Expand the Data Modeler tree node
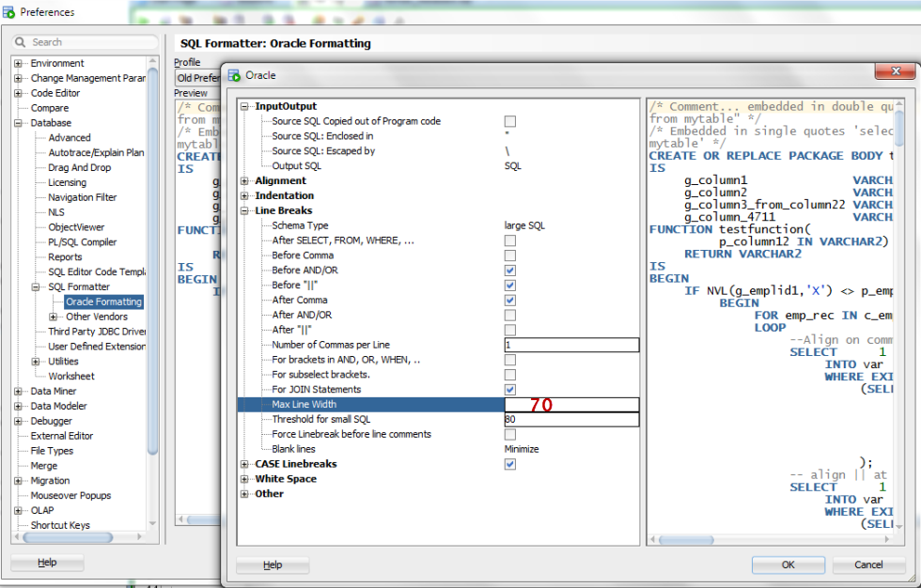The width and height of the screenshot is (921, 588). pyautogui.click(x=18, y=407)
